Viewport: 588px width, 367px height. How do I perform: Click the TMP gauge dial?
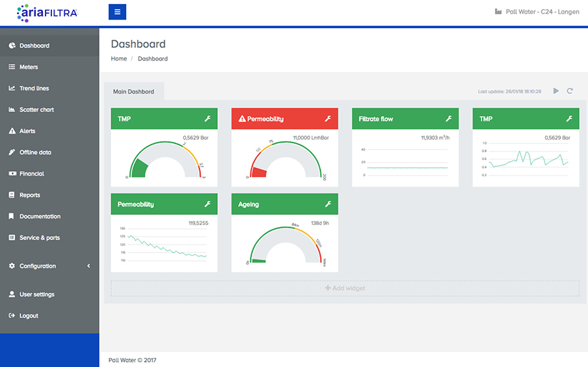coord(165,163)
